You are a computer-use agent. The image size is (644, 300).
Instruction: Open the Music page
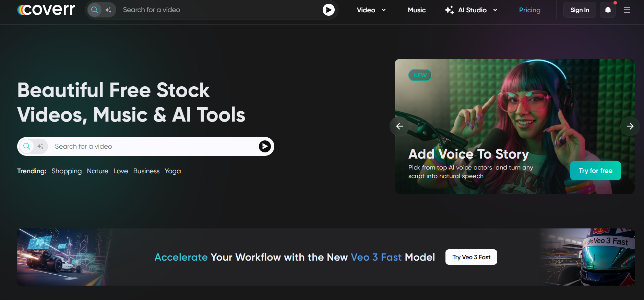(416, 10)
